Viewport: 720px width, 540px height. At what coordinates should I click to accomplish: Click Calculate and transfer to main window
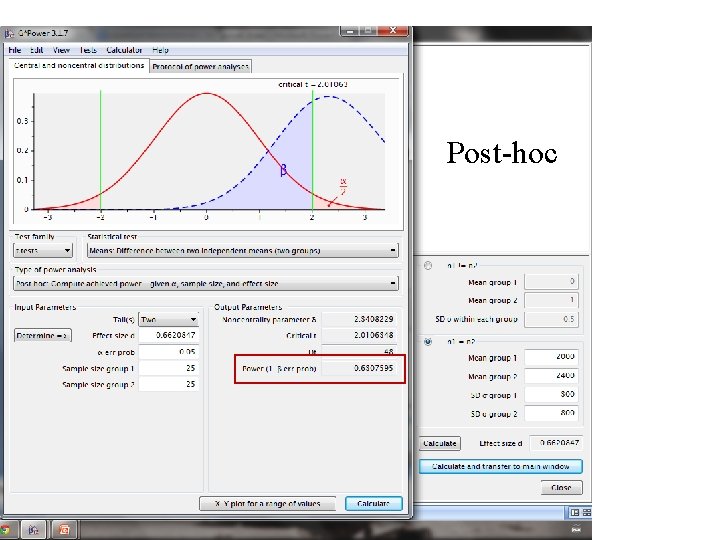point(501,467)
